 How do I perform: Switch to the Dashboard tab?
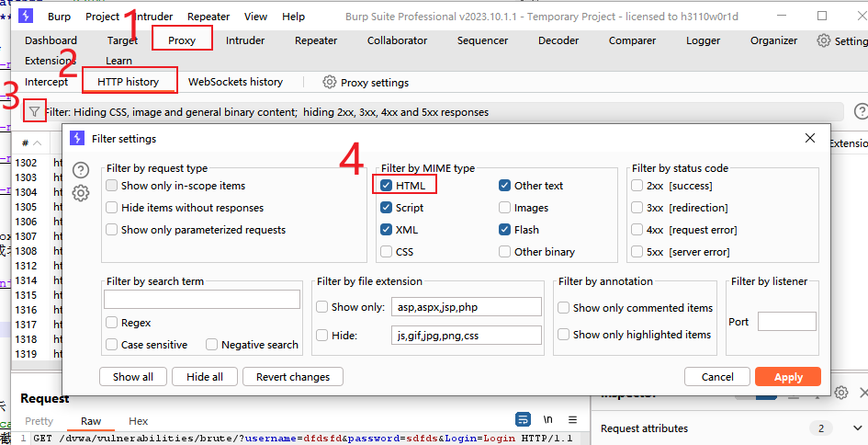[x=51, y=40]
